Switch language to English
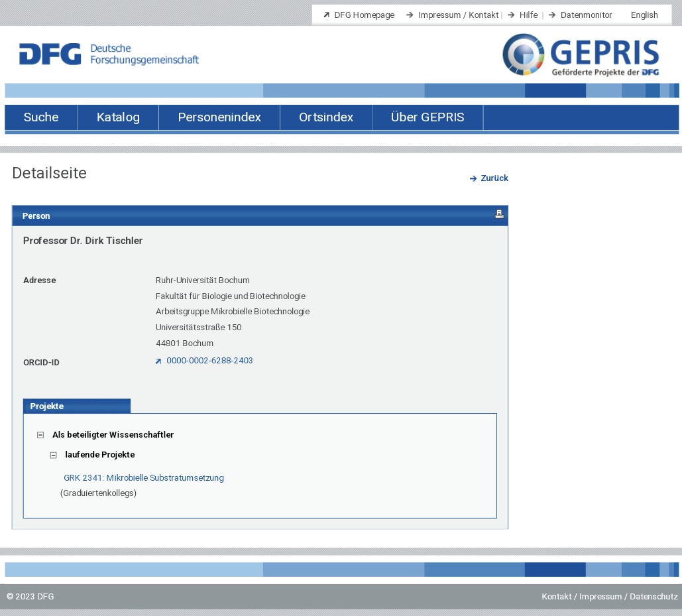This screenshot has width=682, height=616. [644, 15]
